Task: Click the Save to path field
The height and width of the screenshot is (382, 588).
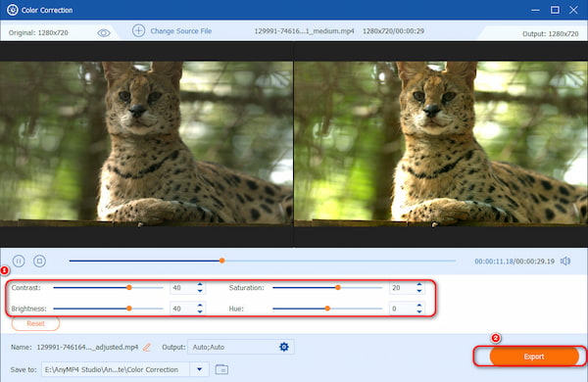Action: (x=116, y=369)
